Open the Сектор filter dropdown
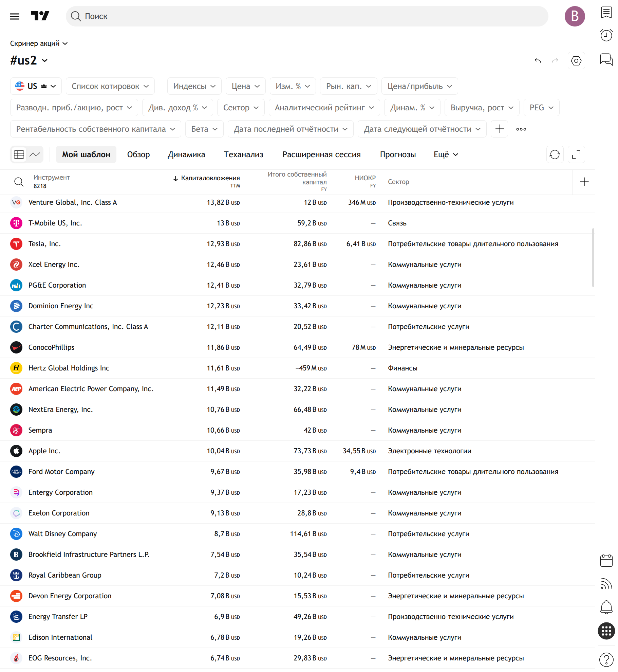This screenshot has width=618, height=672. click(241, 108)
